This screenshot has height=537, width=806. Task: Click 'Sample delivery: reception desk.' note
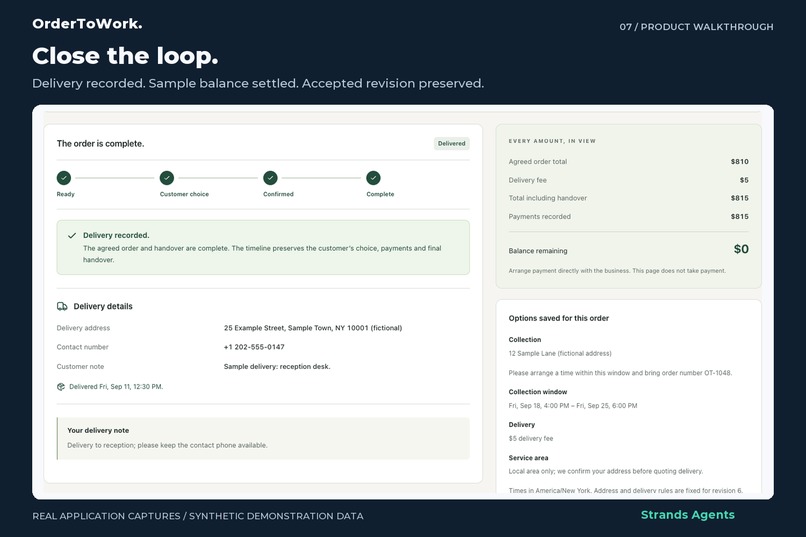pyautogui.click(x=277, y=366)
